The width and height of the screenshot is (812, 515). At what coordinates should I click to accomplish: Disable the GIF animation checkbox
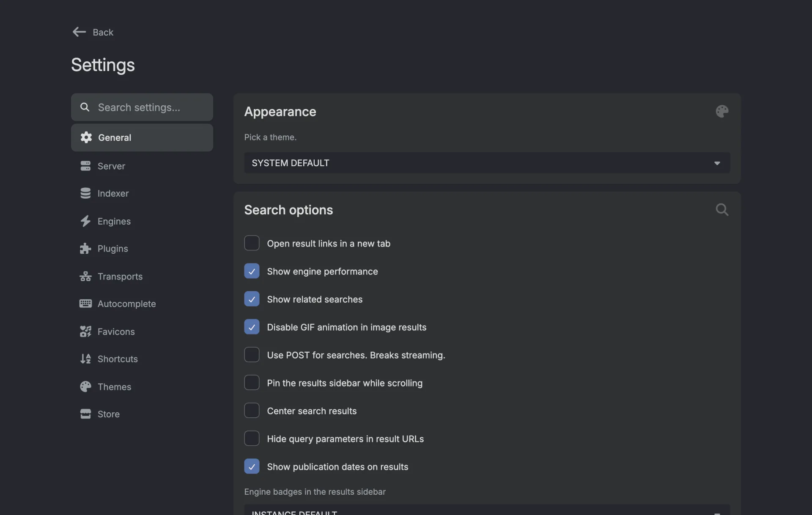click(252, 327)
